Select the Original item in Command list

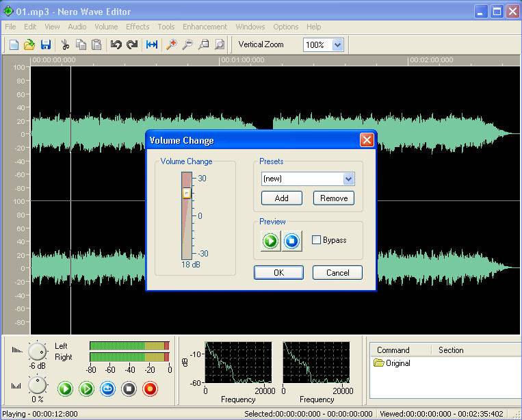point(397,363)
